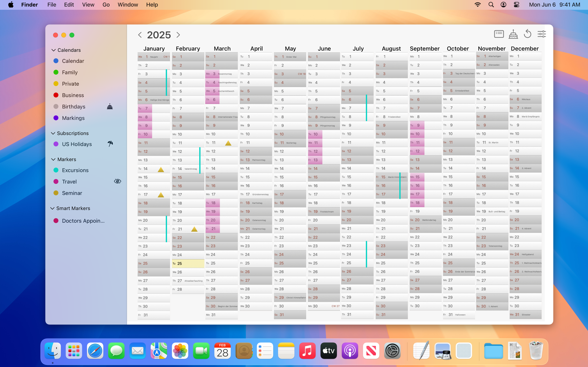
Task: Toggle the Business calendar color dot
Action: (56, 95)
